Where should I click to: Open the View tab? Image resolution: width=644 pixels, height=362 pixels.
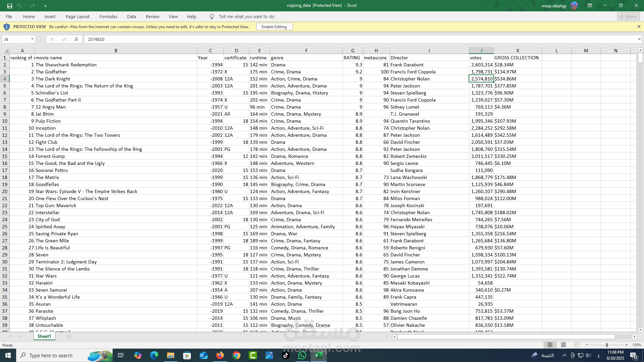(x=173, y=16)
